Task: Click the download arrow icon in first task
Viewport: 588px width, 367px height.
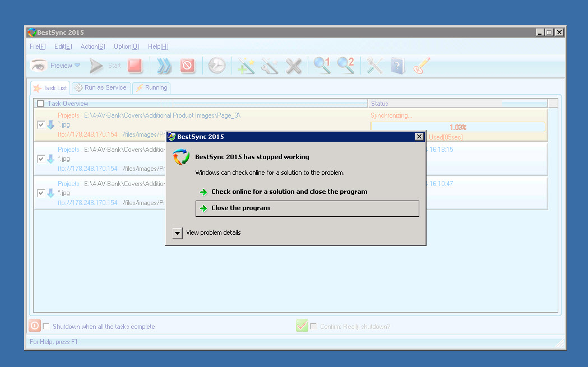Action: click(50, 124)
